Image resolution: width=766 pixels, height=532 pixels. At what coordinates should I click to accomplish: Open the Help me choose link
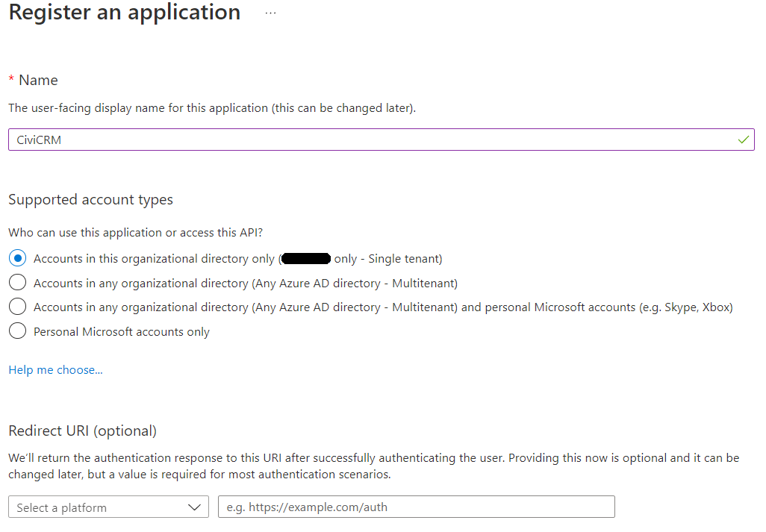pos(55,370)
